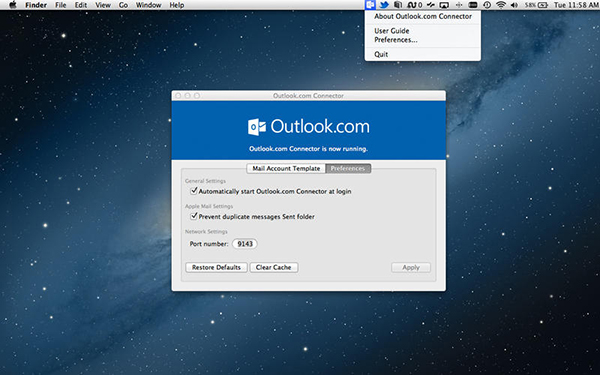The image size is (600, 375).
Task: Close the Outlook.com Connector window
Action: pos(178,96)
